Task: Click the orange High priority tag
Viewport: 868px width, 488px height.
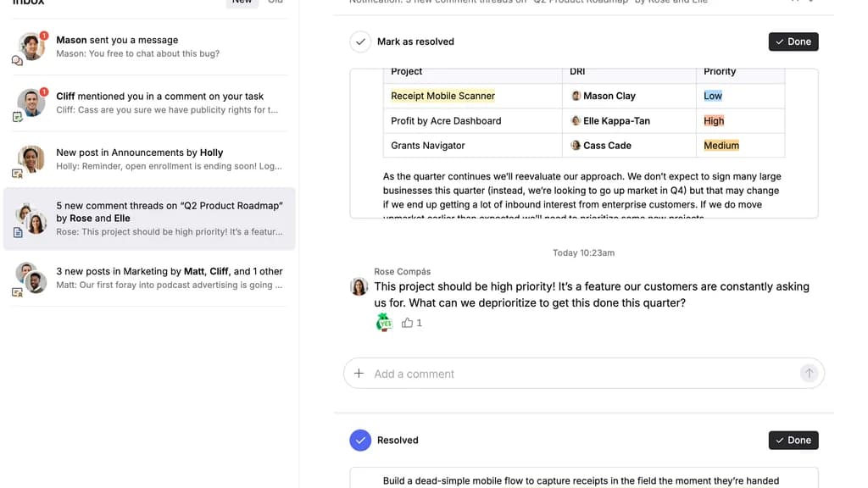Action: click(714, 121)
